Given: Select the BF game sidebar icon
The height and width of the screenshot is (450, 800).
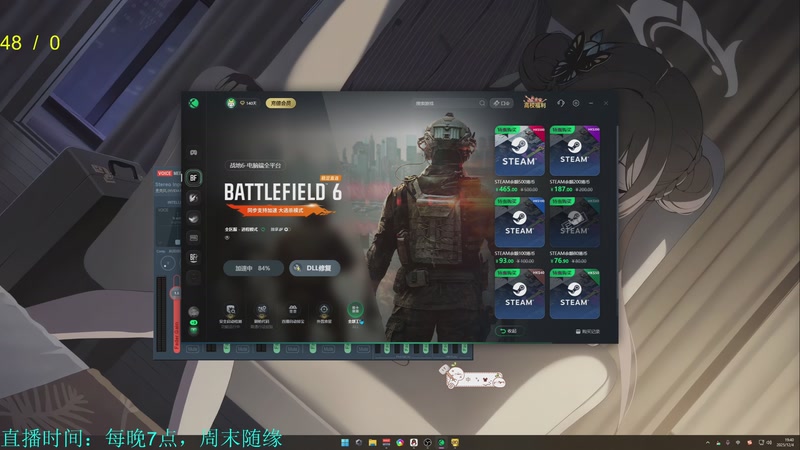Looking at the screenshot, I should point(193,178).
